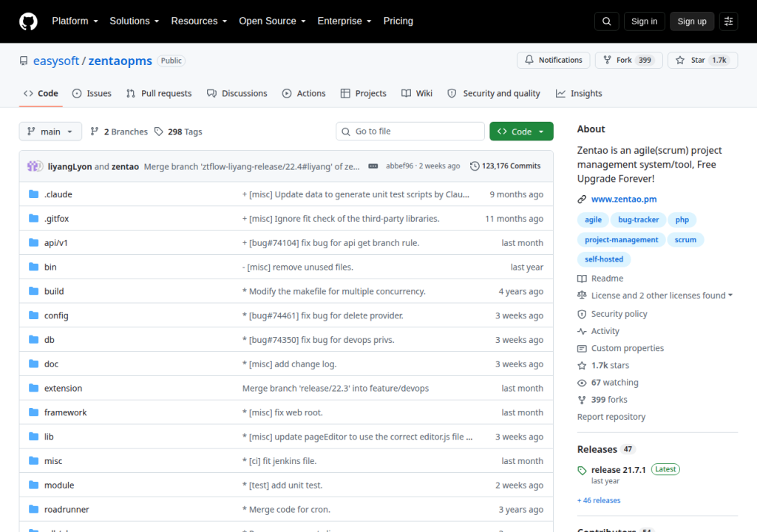
Task: Click the Sign in button
Action: [644, 21]
